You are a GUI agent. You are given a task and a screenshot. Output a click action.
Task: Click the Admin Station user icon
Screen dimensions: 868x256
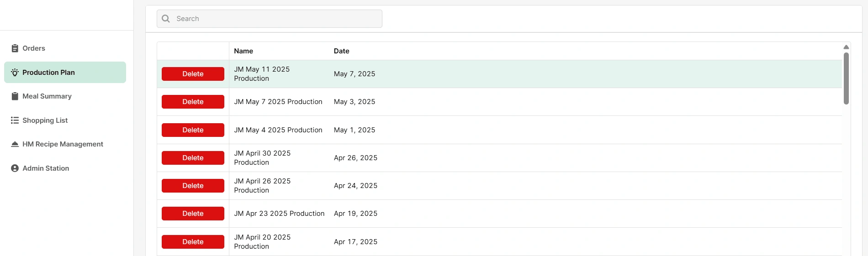point(15,168)
